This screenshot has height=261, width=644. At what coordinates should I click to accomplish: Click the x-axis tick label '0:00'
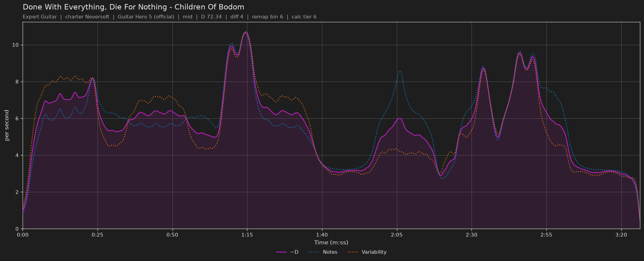23,235
